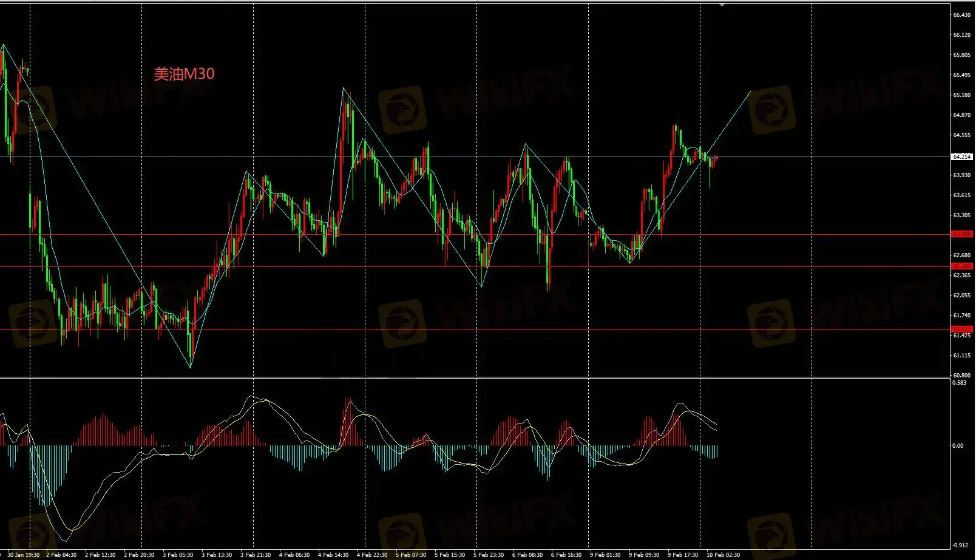Click the 4 Feb 22:30 time label
This screenshot has height=560, width=976.
point(372,555)
